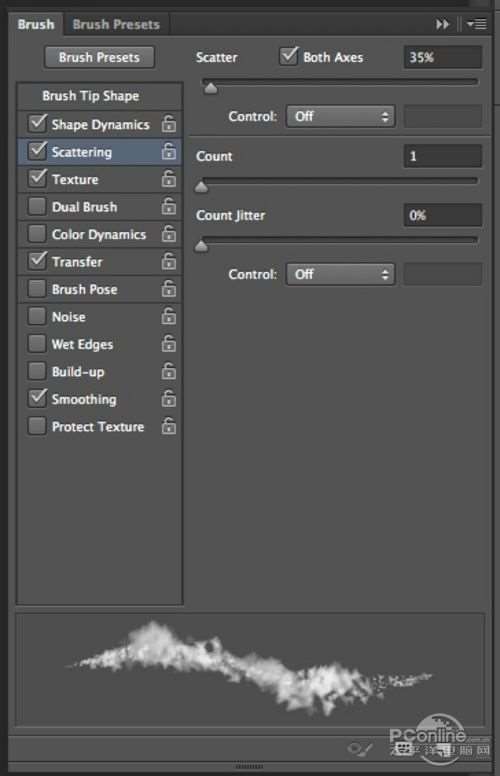The width and height of the screenshot is (500, 776).
Task: Open the Count Jitter Control dropdown
Action: pos(341,274)
